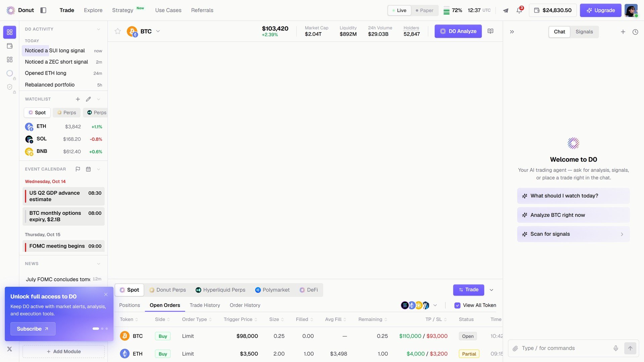Toggle the View All Token checkbox
The height and width of the screenshot is (362, 644).
(457, 305)
